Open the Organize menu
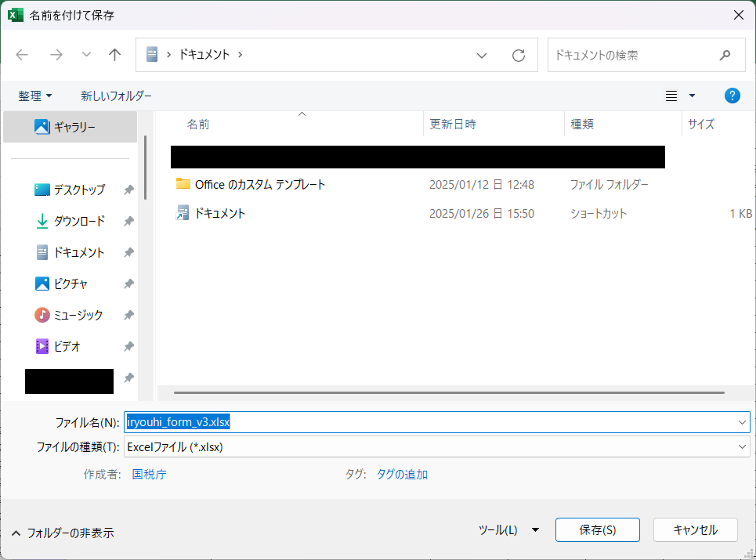 (35, 96)
